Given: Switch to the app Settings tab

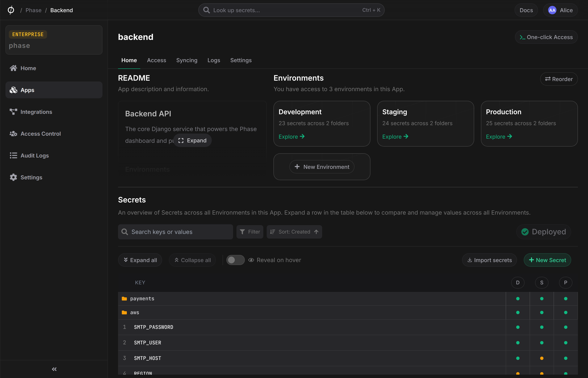Looking at the screenshot, I should pos(241,60).
